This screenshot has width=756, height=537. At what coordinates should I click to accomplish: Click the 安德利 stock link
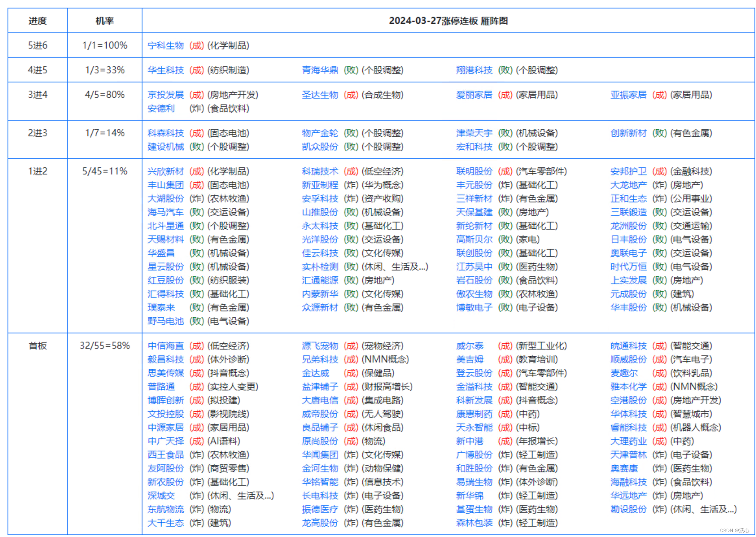coord(161,109)
